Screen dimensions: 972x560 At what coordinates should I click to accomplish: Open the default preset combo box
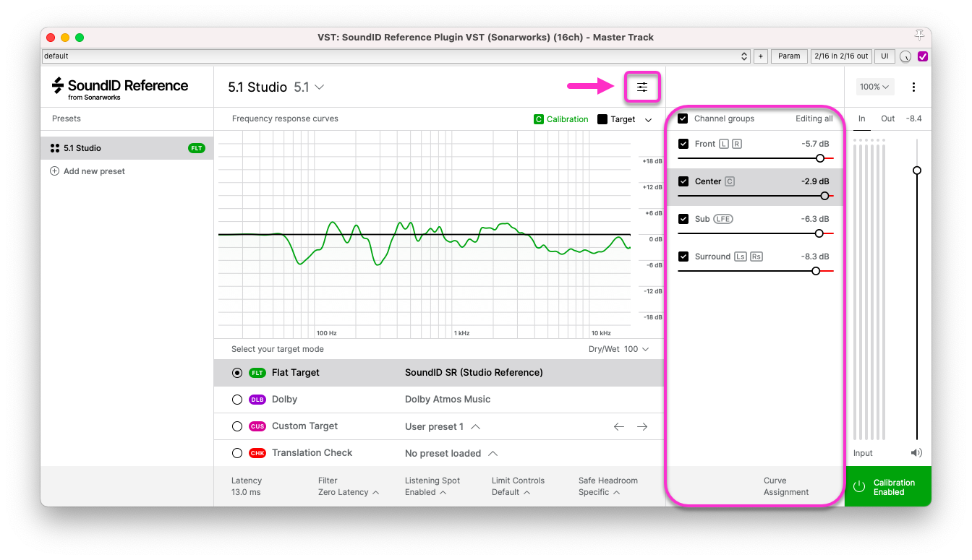pos(396,56)
